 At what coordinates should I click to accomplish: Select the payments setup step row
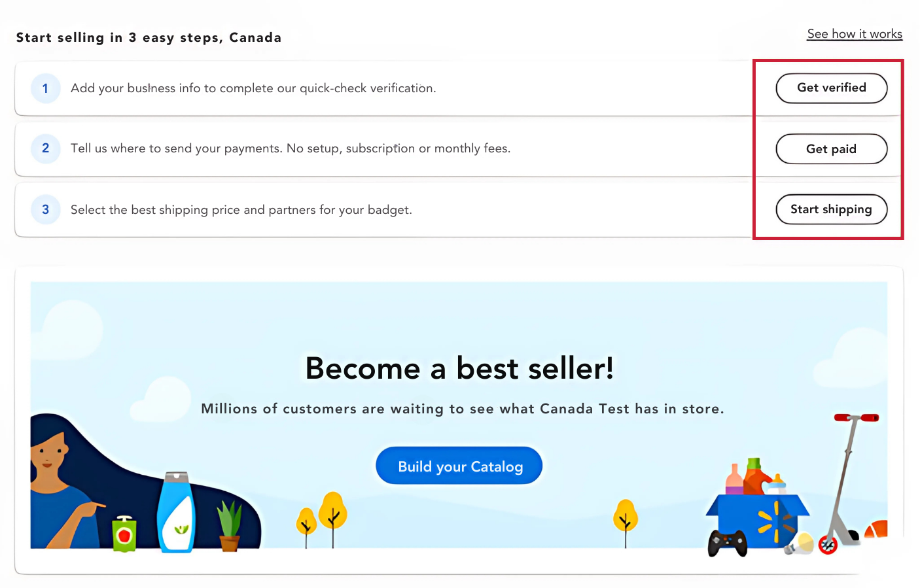tap(327, 148)
